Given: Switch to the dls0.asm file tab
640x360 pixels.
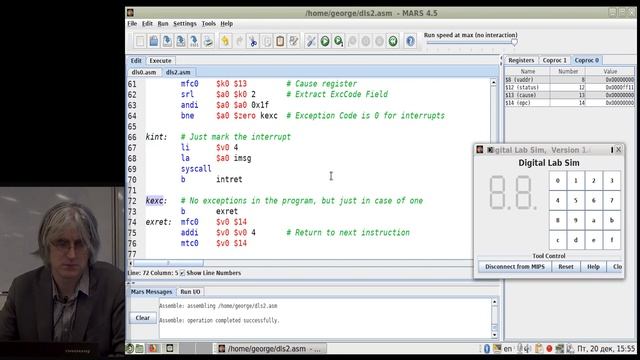Looking at the screenshot, I should 144,72.
